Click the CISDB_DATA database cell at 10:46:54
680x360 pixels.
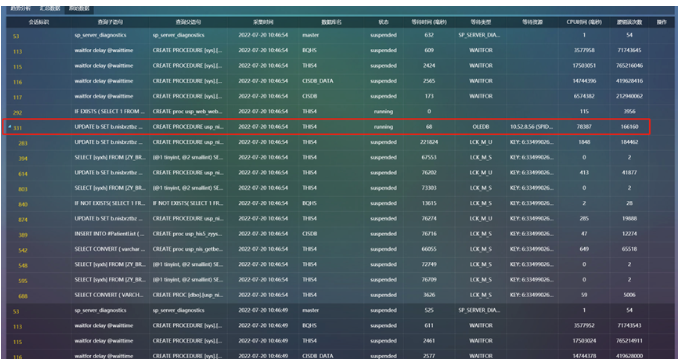pyautogui.click(x=317, y=81)
